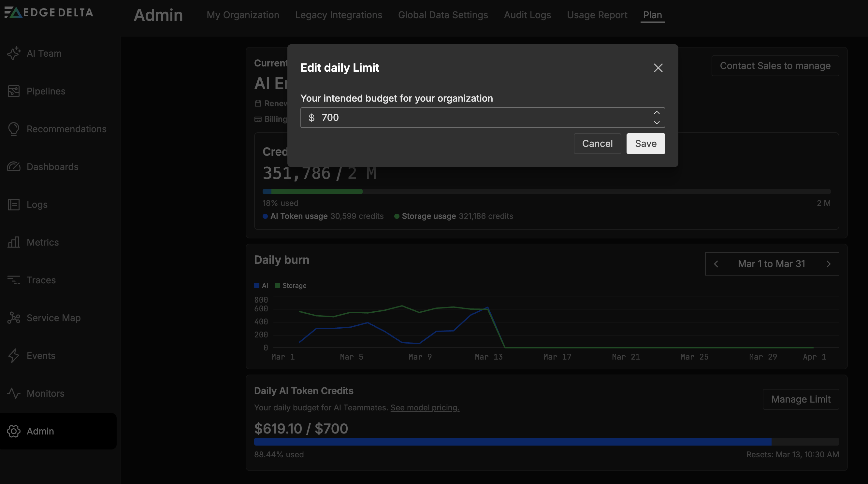Decrease the budget with the stepper down arrow

(x=657, y=122)
